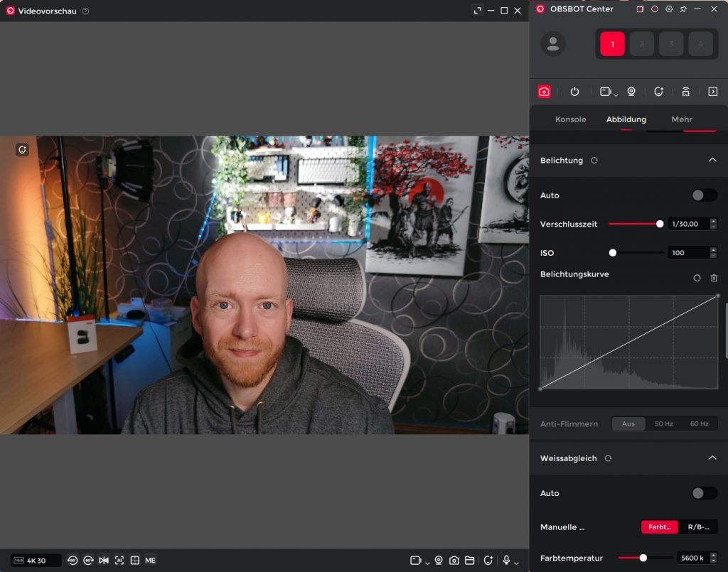This screenshot has width=728, height=572.
Task: Set Anti-Flimmern to 50 Hz
Action: coord(663,423)
